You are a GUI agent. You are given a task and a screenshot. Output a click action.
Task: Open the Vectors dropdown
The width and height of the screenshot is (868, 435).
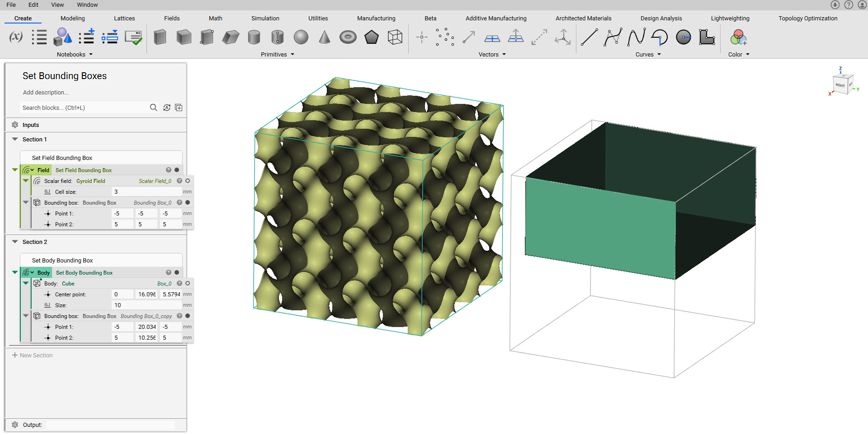(x=492, y=54)
